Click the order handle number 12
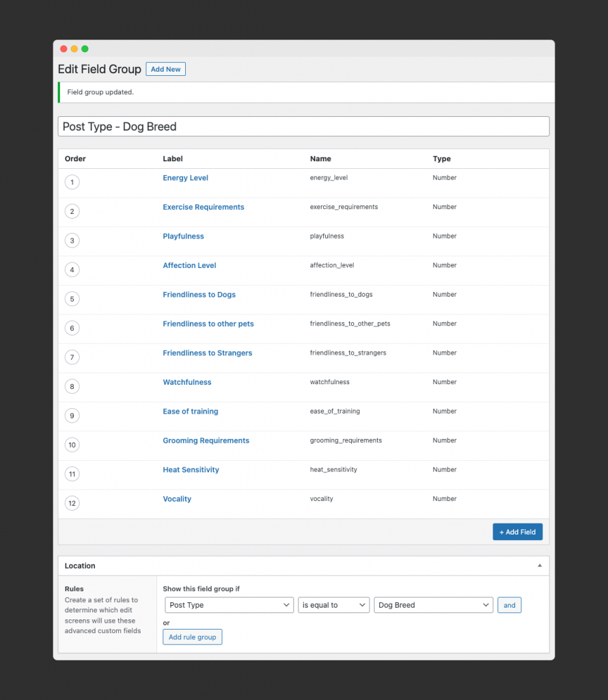Image resolution: width=608 pixels, height=700 pixels. coord(72,503)
